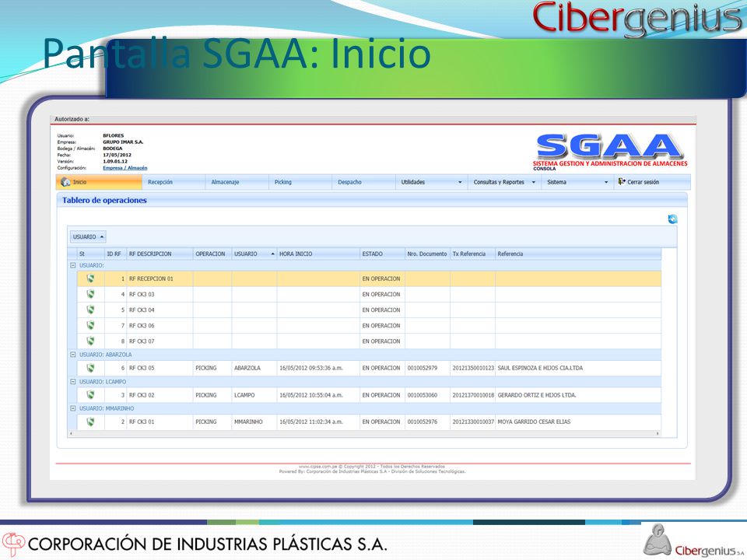Open the Consultas y Reportes dropdown arrow

(x=534, y=182)
